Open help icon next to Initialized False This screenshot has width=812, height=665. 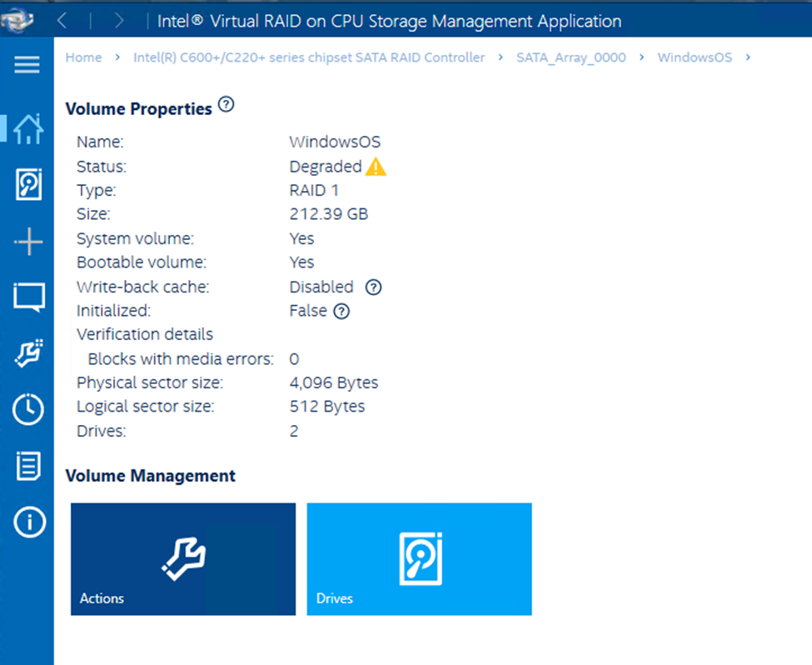(341, 311)
